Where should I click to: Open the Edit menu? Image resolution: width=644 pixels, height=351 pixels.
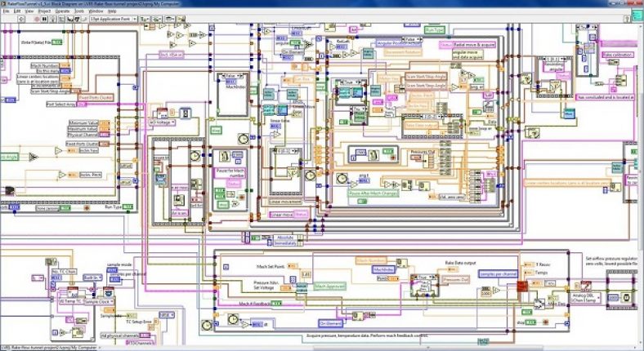[17, 11]
